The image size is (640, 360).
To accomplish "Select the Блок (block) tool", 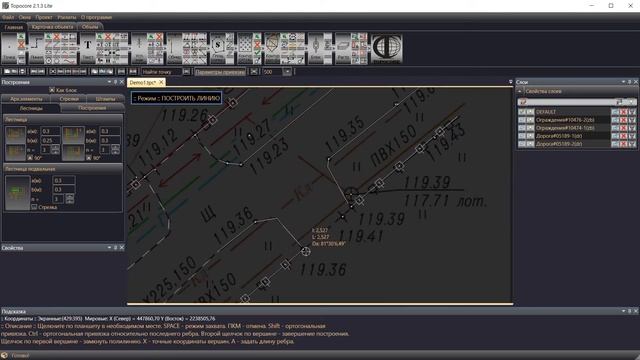I will click(316, 48).
